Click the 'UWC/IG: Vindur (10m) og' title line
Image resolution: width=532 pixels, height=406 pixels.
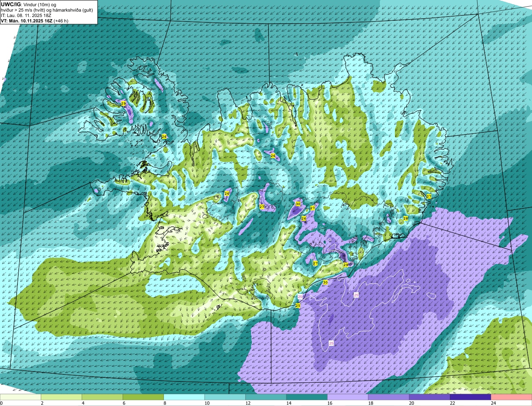point(28,4)
